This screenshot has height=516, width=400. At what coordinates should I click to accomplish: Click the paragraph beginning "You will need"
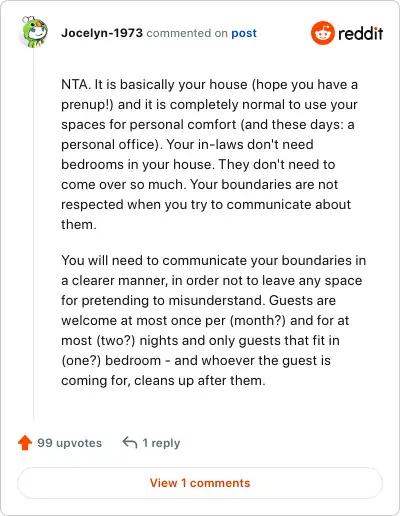coord(213,320)
